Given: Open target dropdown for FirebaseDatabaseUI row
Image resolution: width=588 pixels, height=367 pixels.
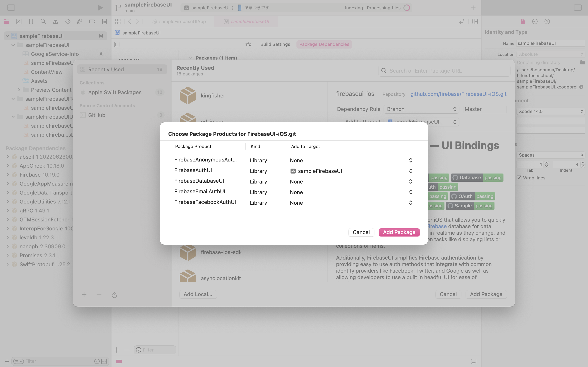Looking at the screenshot, I should [410, 181].
